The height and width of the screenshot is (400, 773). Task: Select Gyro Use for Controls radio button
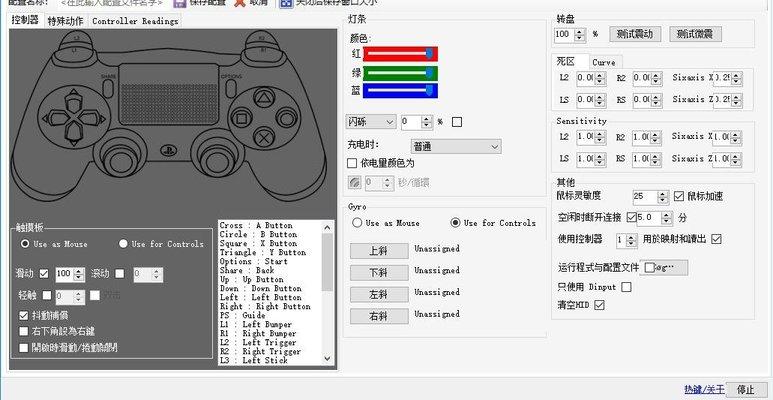456,223
